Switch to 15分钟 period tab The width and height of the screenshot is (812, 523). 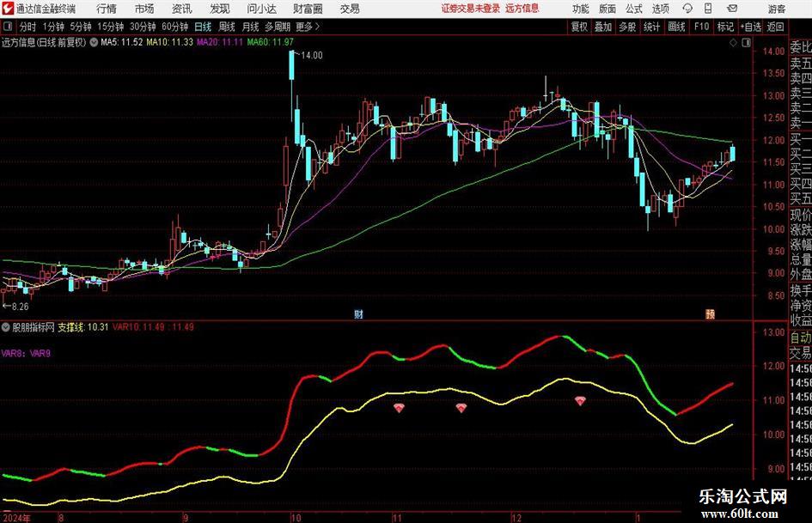pos(110,27)
